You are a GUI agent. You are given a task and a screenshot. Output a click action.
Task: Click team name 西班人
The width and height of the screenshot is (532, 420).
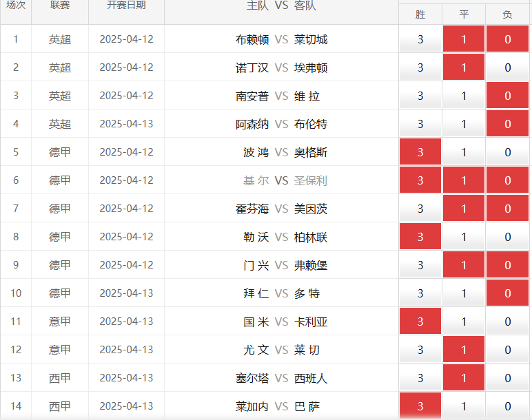point(310,378)
